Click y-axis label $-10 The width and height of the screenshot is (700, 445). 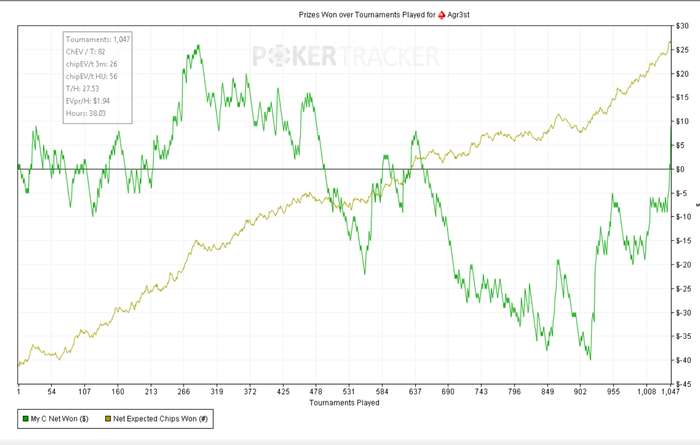(683, 217)
